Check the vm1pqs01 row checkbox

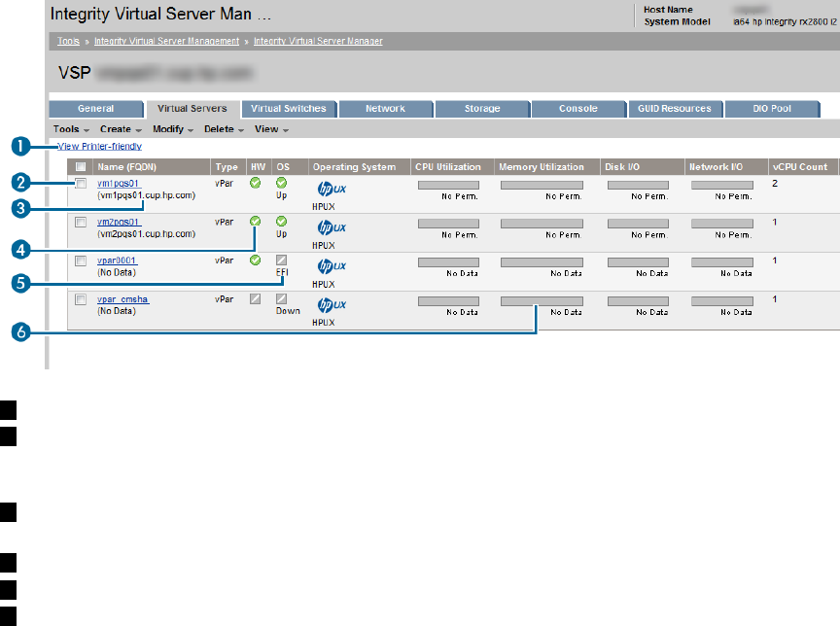(x=82, y=183)
